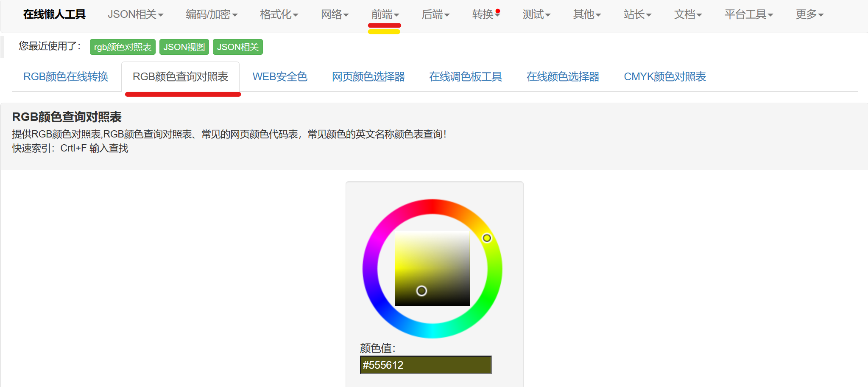Click the saturation square marker handle
This screenshot has height=387, width=868.
(421, 291)
